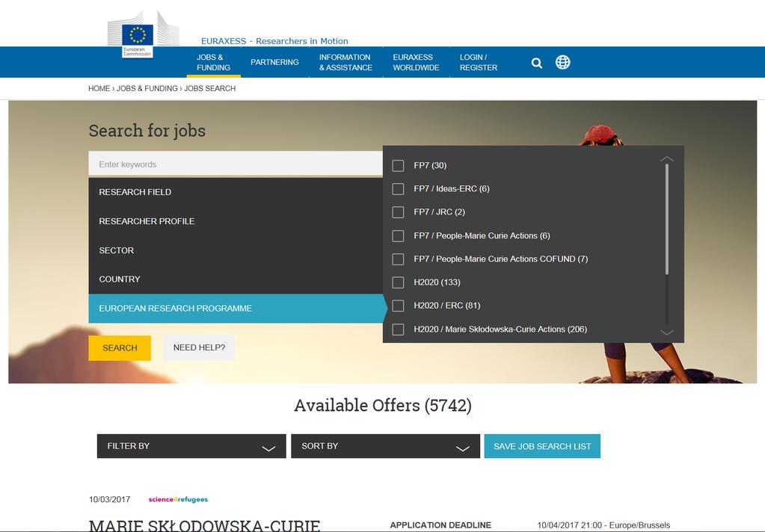Screen dimensions: 765x532
Task: Open the JOBS SEARCH breadcrumb link
Action: (x=210, y=88)
